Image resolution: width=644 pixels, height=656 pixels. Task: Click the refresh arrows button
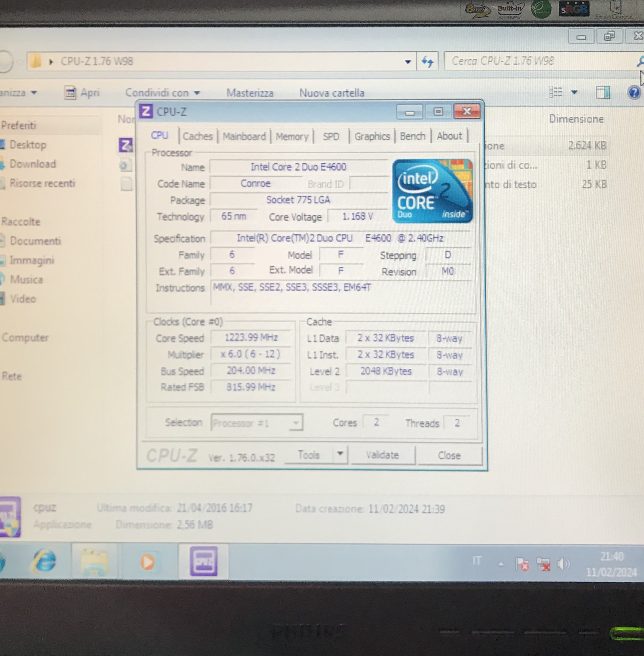[427, 61]
